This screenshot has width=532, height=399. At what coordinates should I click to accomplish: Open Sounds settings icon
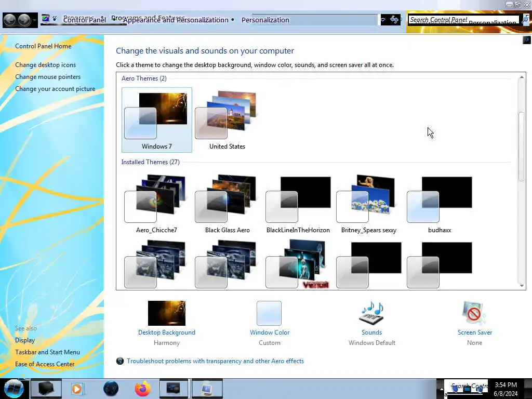(371, 313)
